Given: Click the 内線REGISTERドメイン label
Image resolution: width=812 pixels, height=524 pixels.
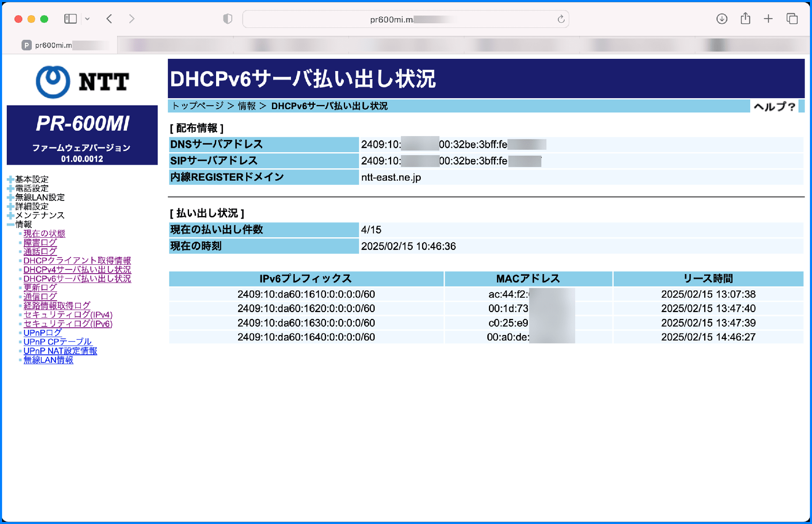Looking at the screenshot, I should pos(227,177).
